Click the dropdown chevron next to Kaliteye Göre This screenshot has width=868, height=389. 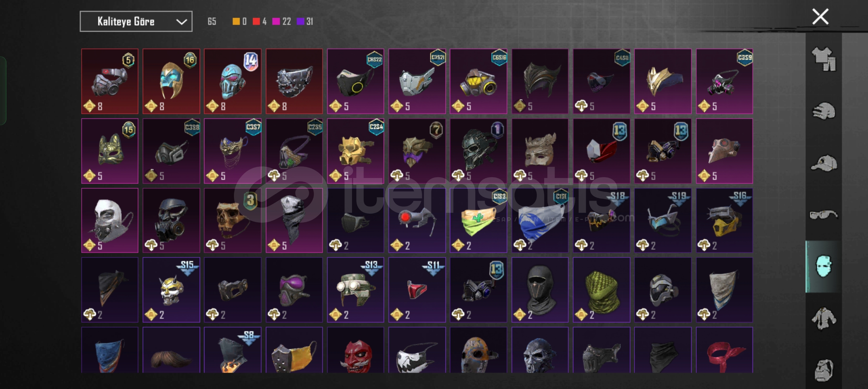[x=181, y=22]
